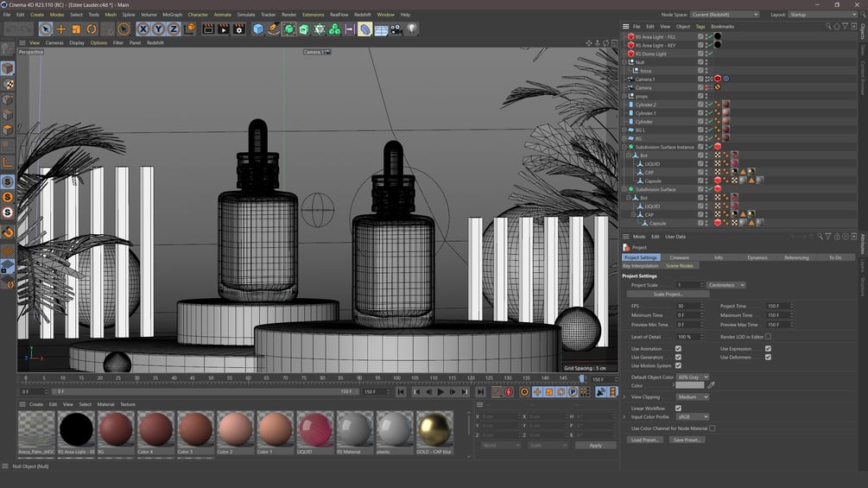Open the Input Color Profile sRGB dropdown
The width and height of the screenshot is (868, 488).
pyautogui.click(x=693, y=417)
